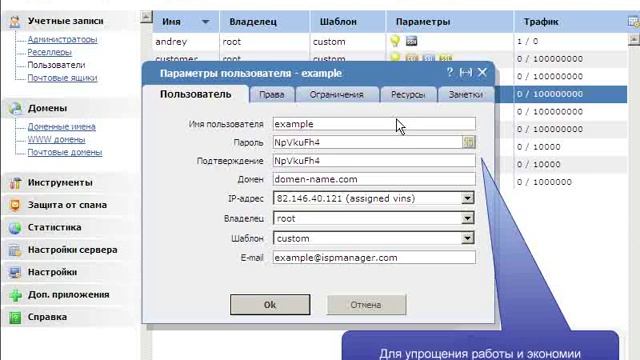Click the Доп. приложения plus icon
The image size is (640, 360).
point(15,295)
